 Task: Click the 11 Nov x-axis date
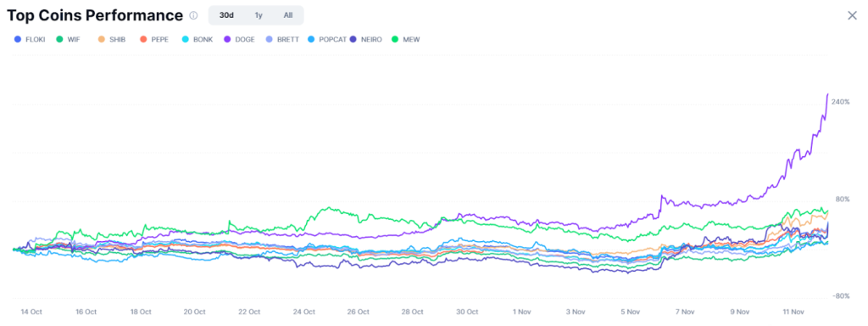click(793, 312)
